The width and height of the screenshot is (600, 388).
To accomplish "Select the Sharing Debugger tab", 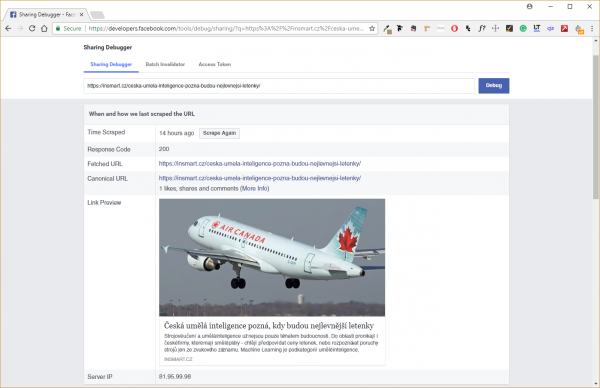I will [x=111, y=64].
